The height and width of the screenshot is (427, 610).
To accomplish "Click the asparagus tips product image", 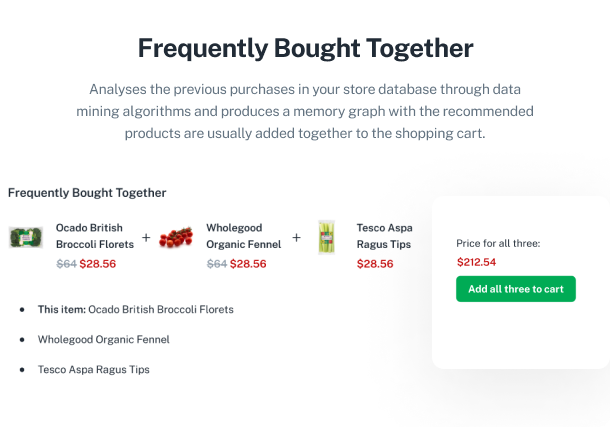I will (326, 238).
